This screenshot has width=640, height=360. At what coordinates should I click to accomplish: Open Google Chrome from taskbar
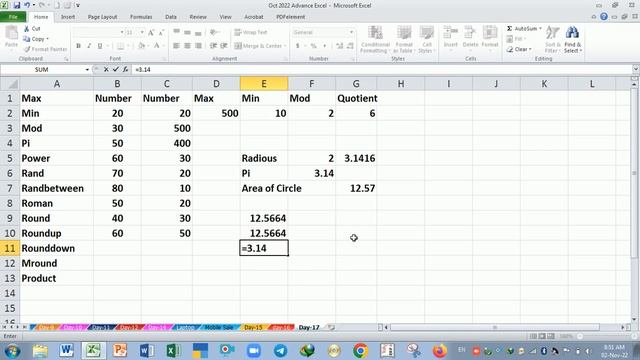tap(360, 351)
